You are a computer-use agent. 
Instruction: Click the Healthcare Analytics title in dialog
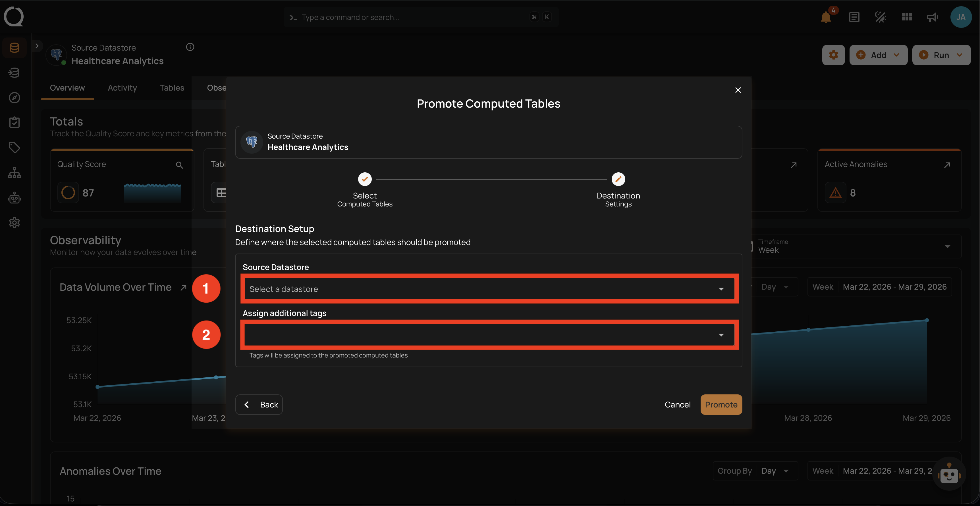click(308, 147)
